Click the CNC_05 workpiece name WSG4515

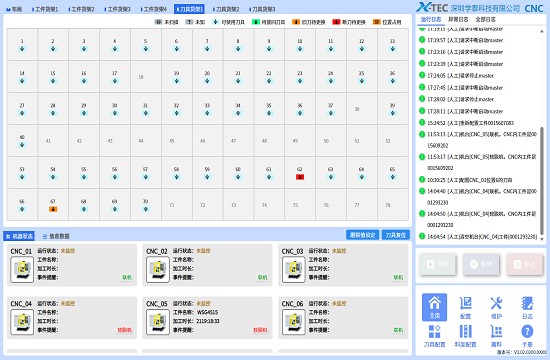(207, 312)
